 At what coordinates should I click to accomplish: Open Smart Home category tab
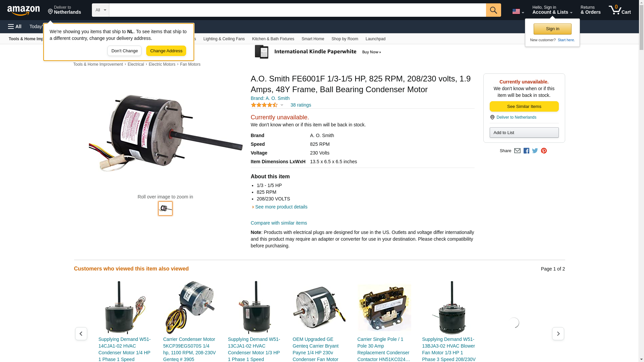pyautogui.click(x=313, y=39)
